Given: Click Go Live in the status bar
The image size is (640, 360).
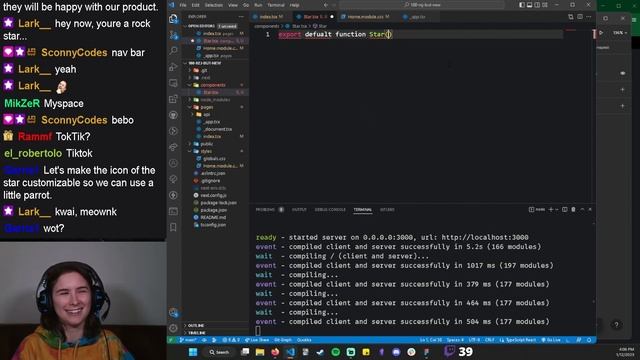Looking at the screenshot, I should 551,340.
